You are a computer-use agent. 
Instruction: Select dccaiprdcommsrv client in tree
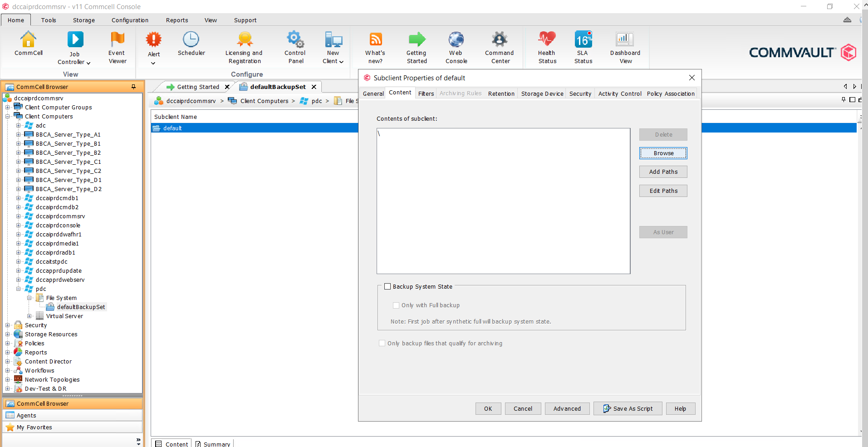coord(60,216)
